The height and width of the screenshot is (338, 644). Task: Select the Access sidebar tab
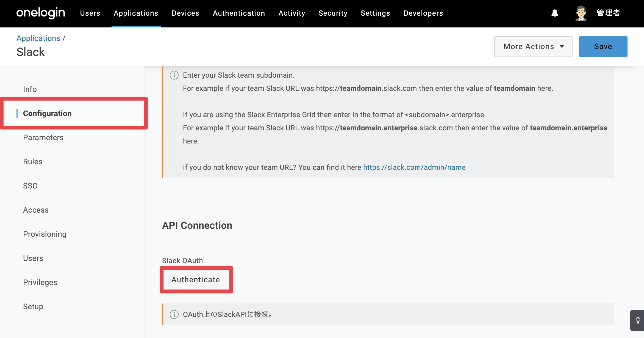36,210
